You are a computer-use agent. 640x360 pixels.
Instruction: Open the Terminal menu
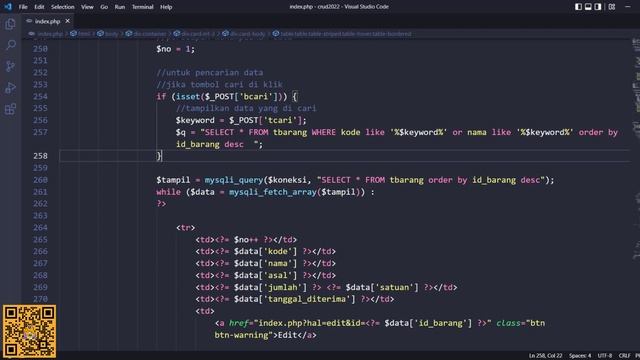tap(142, 7)
